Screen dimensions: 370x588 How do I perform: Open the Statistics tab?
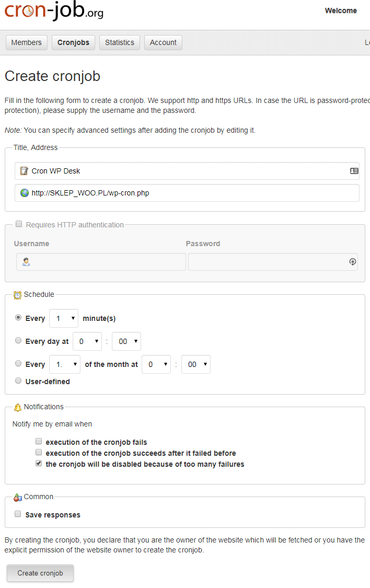[x=120, y=42]
